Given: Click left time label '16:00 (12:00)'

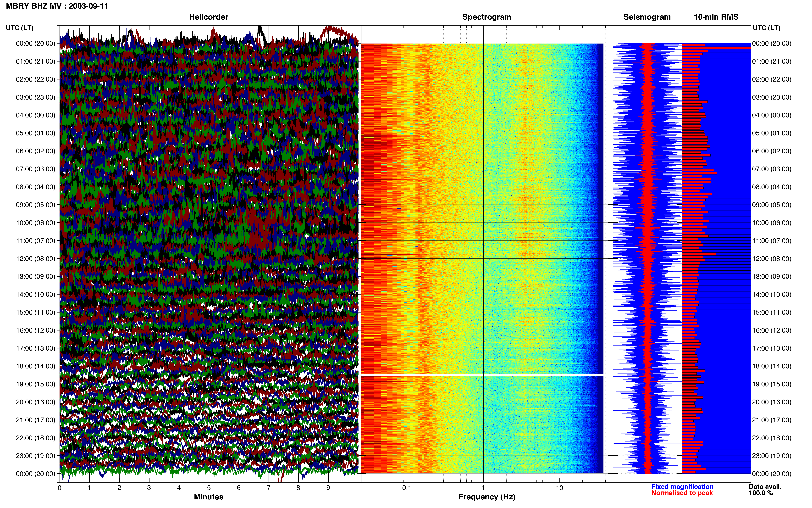Looking at the screenshot, I should tap(36, 330).
